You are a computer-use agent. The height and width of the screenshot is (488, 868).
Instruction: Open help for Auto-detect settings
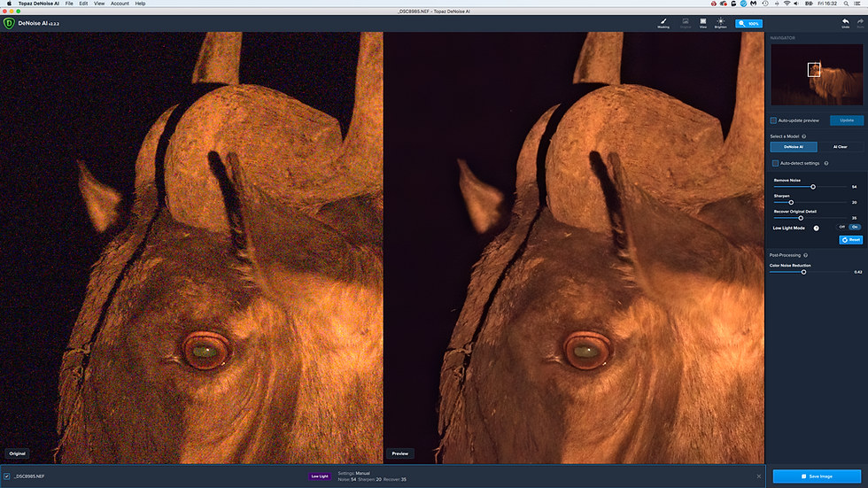point(825,163)
